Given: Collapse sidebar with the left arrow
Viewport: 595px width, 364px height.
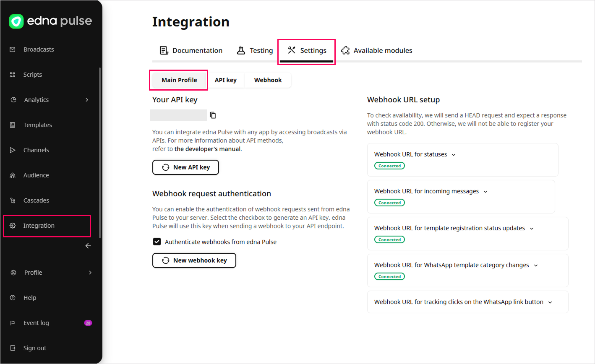Looking at the screenshot, I should coord(88,246).
